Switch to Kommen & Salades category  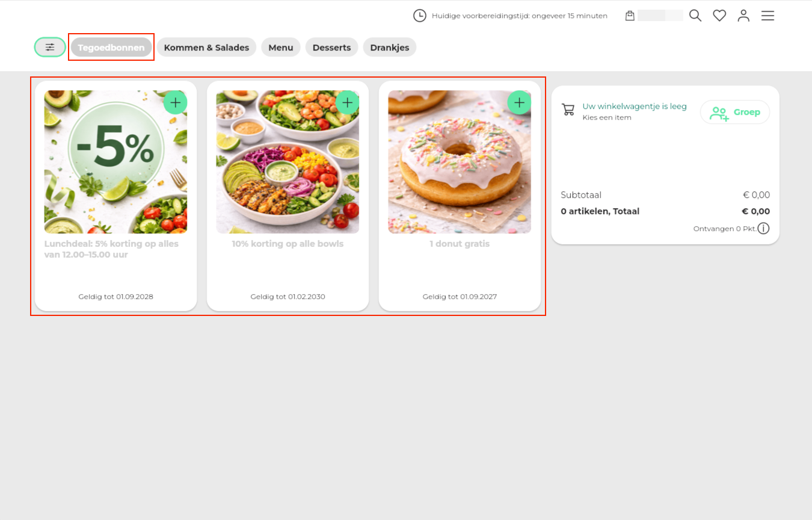tap(206, 48)
